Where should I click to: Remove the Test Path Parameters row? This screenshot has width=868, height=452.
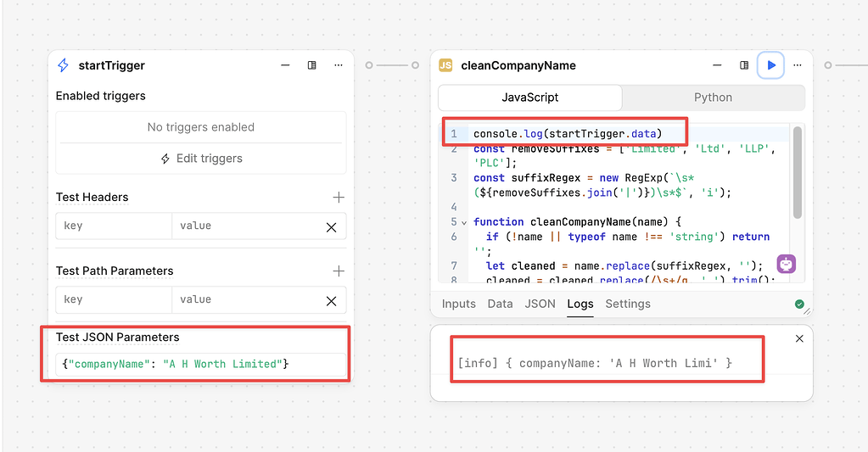331,301
